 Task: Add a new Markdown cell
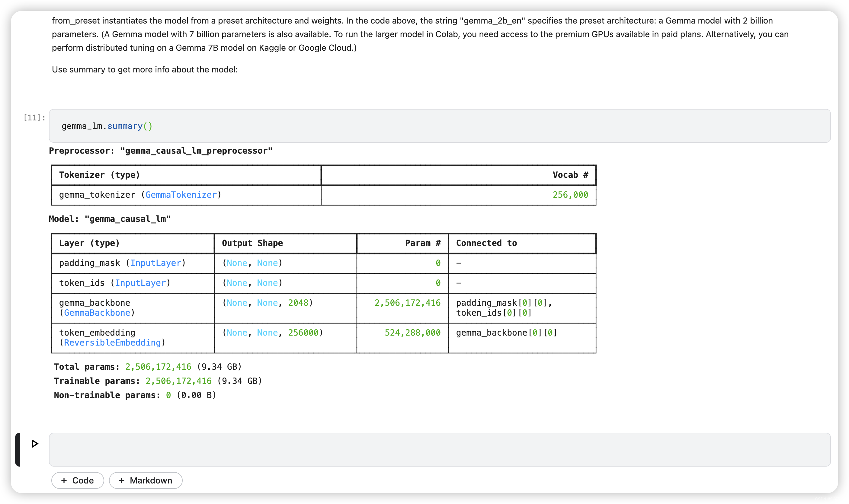pos(146,480)
